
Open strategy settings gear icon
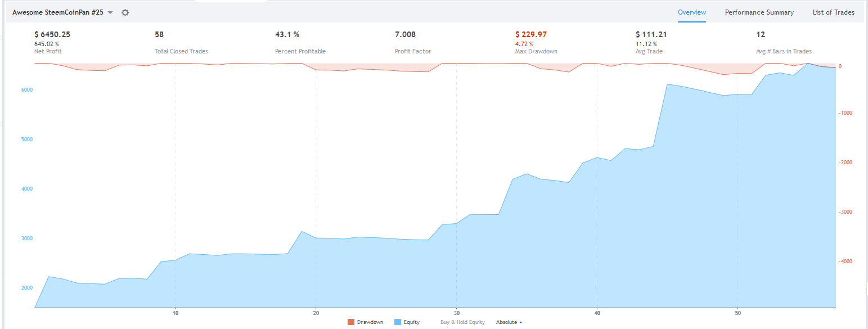[x=125, y=12]
